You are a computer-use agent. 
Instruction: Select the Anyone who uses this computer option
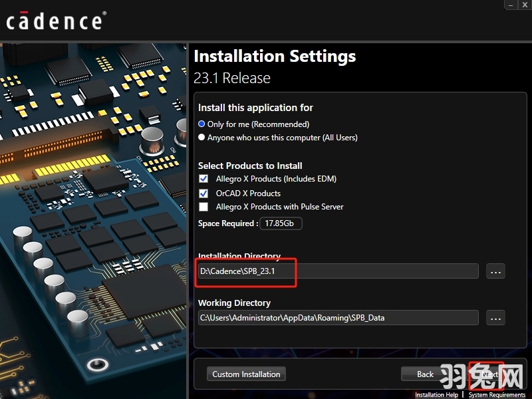[200, 137]
